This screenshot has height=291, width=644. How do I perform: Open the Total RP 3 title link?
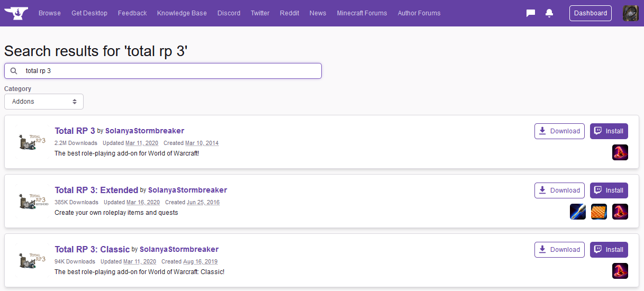[x=75, y=131]
